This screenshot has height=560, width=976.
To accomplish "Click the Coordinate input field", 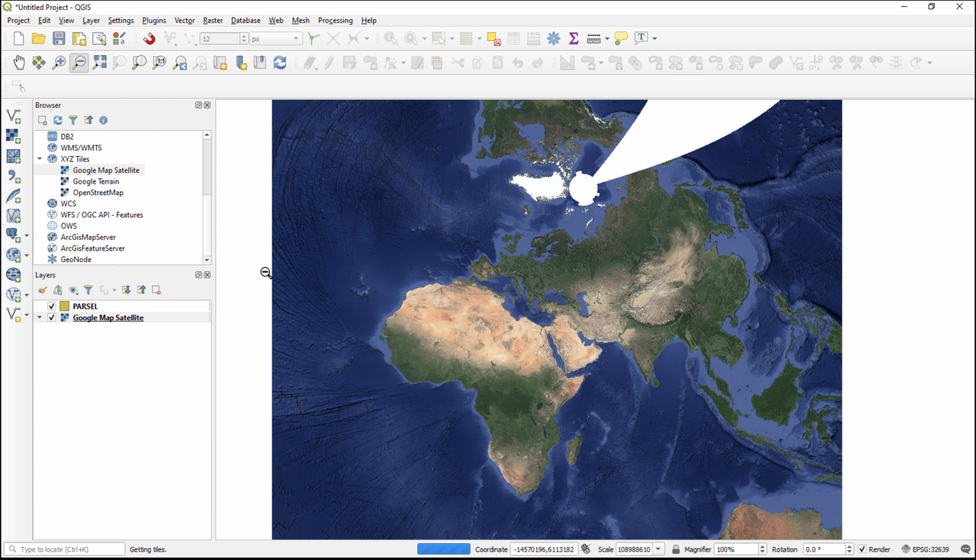I will (x=544, y=549).
